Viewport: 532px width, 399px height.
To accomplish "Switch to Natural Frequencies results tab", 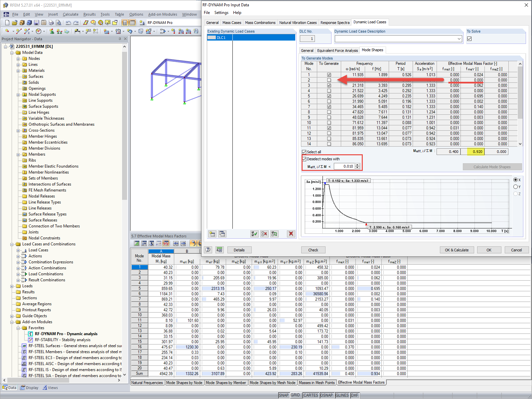I will 147,383.
